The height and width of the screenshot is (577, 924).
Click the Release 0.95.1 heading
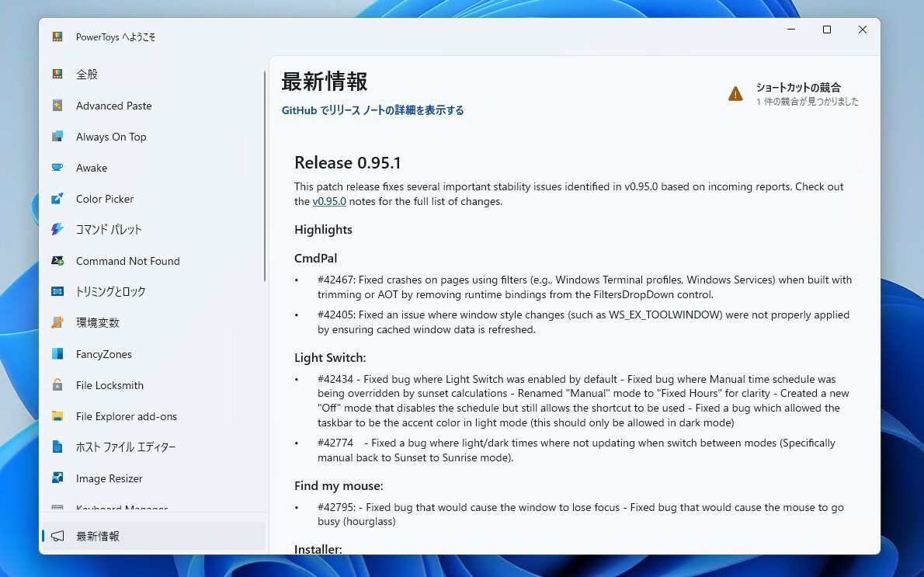pyautogui.click(x=348, y=162)
